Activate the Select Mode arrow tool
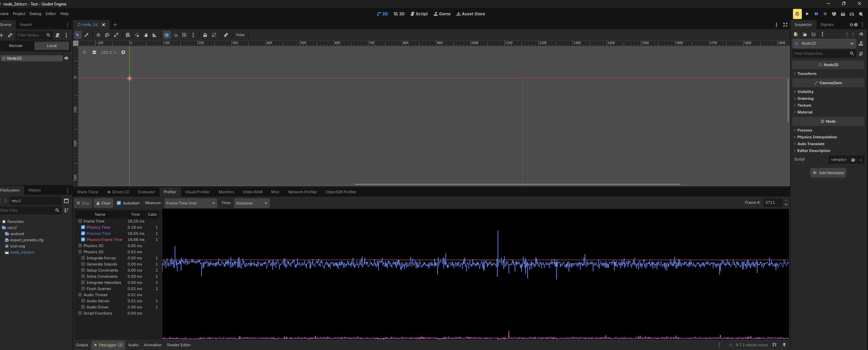868x350 pixels. (78, 35)
